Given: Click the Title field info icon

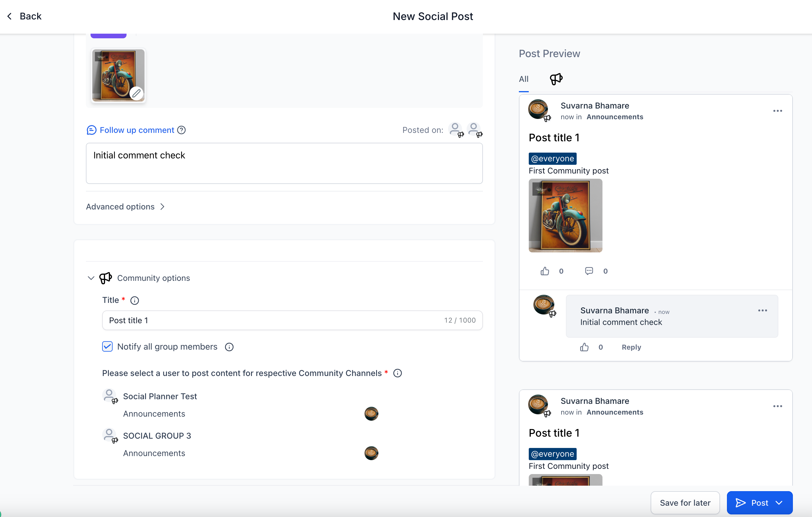Looking at the screenshot, I should click(x=135, y=300).
